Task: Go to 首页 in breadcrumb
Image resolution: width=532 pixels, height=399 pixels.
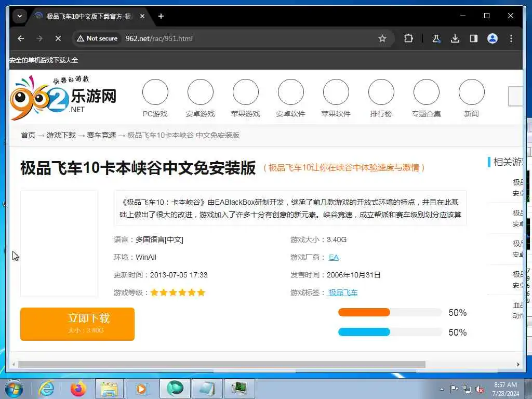Action: tap(28, 135)
